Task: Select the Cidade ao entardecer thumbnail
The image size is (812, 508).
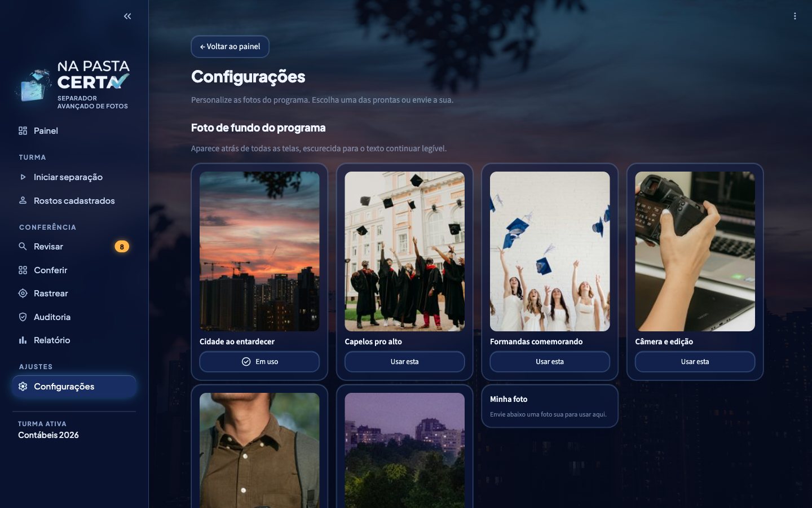Action: (259, 251)
